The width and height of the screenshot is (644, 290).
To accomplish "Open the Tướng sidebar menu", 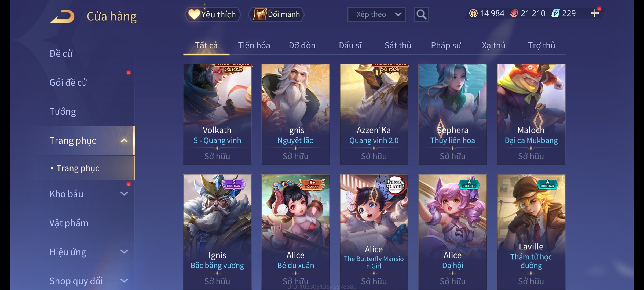I will pos(63,111).
